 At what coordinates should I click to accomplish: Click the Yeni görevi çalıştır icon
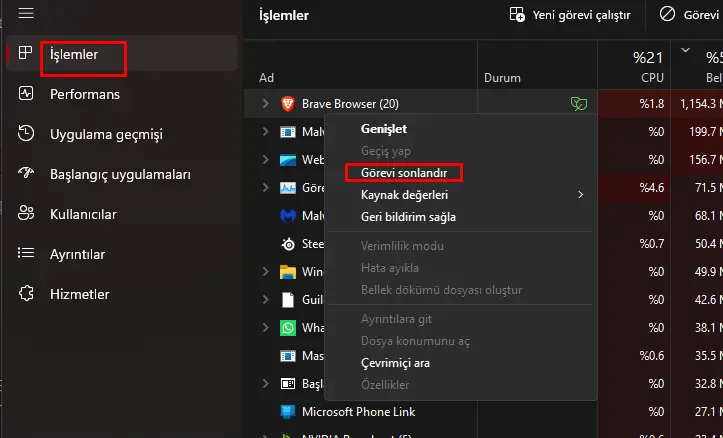pyautogui.click(x=517, y=14)
